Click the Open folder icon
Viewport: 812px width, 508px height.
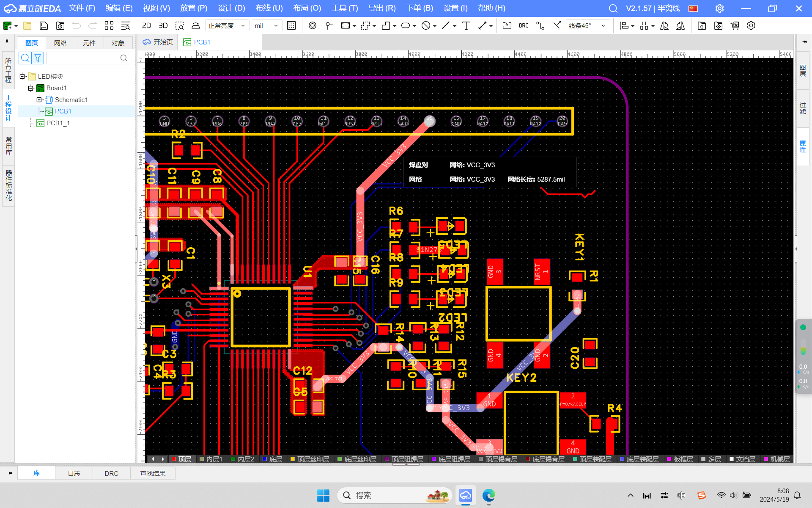(27, 26)
